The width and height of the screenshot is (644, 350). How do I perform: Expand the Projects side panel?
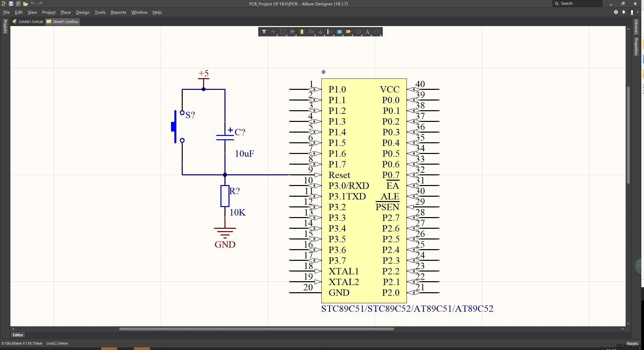pyautogui.click(x=5, y=26)
